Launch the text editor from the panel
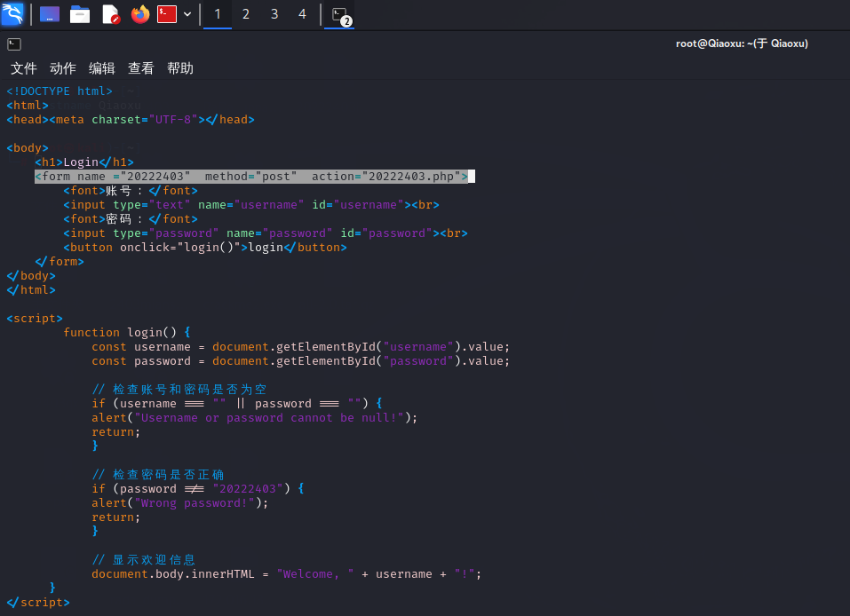The height and width of the screenshot is (616, 850). coord(110,14)
